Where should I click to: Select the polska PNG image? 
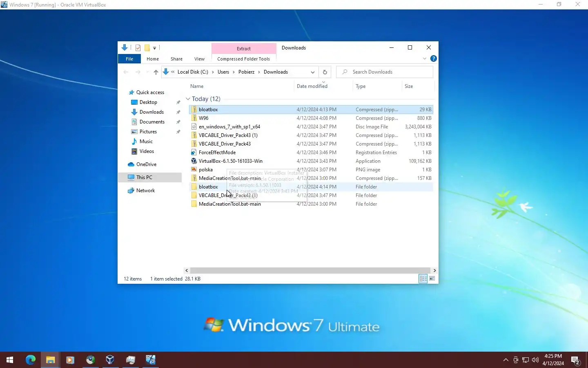311,170
